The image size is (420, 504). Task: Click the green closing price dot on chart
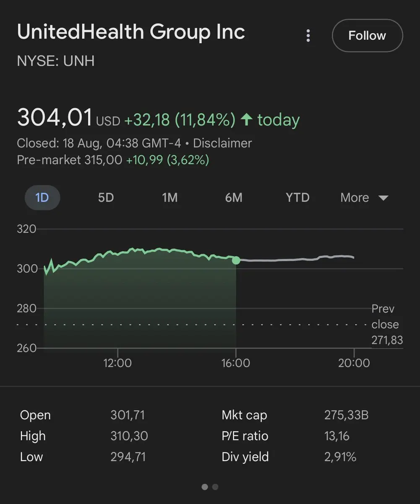pos(236,260)
